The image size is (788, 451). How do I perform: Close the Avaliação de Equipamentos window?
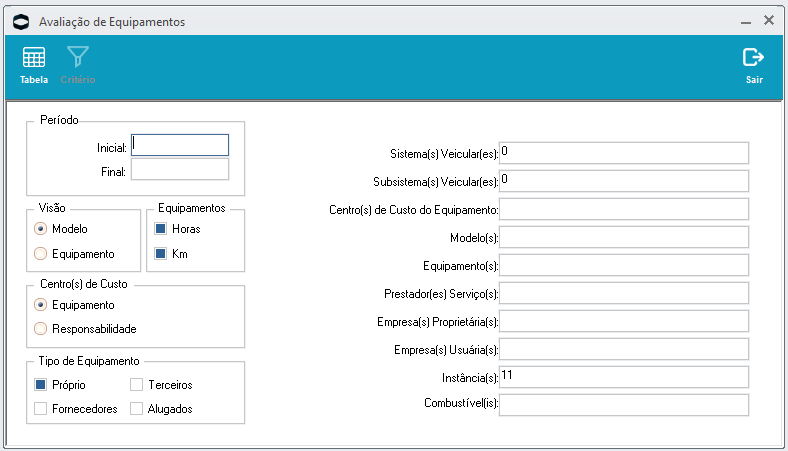pos(769,20)
